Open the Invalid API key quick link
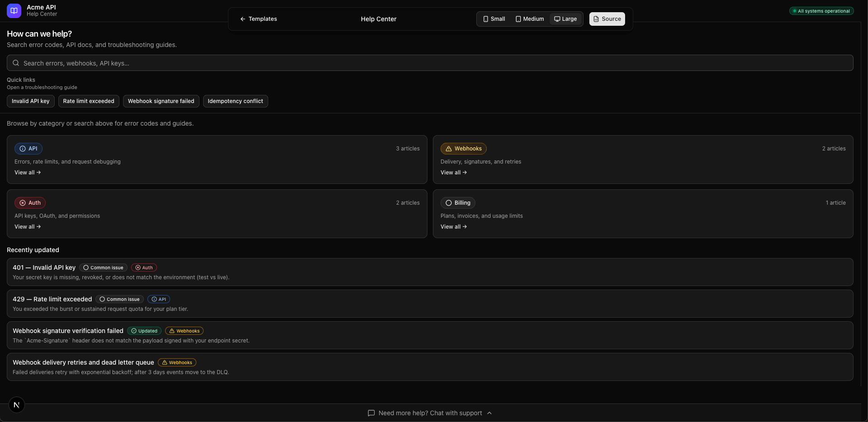Image resolution: width=868 pixels, height=422 pixels. pos(31,101)
